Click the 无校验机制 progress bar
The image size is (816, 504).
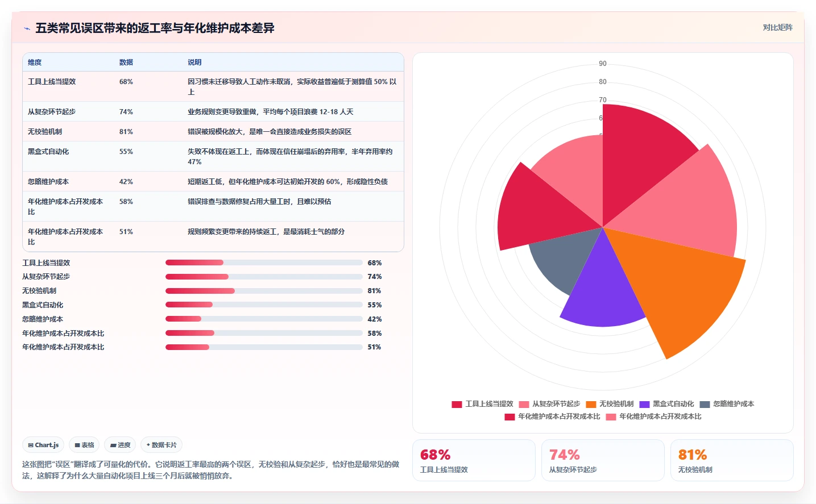[x=264, y=291]
